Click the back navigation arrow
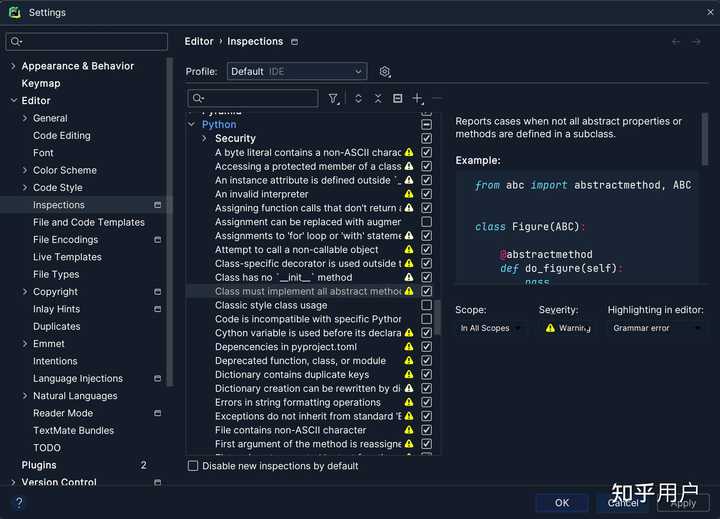The image size is (720, 519). [676, 42]
